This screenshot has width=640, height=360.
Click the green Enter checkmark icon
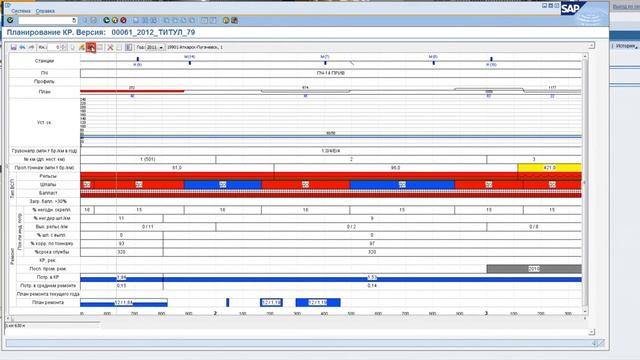coord(10,20)
